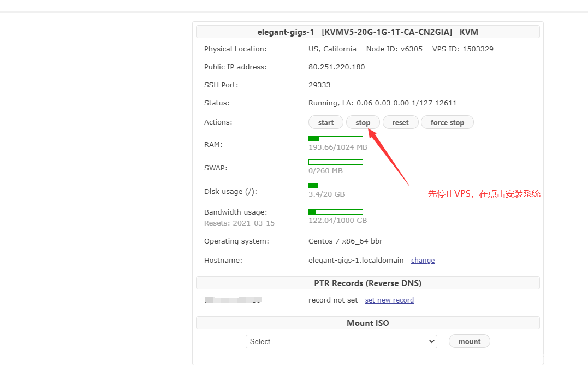The height and width of the screenshot is (367, 588).
Task: Open the change hostname link
Action: (x=423, y=261)
